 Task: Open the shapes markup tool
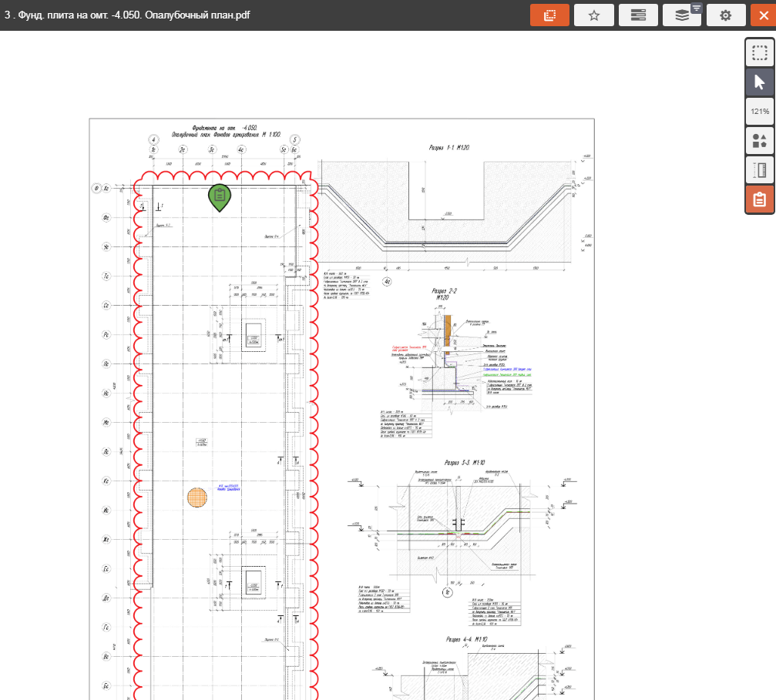point(759,141)
